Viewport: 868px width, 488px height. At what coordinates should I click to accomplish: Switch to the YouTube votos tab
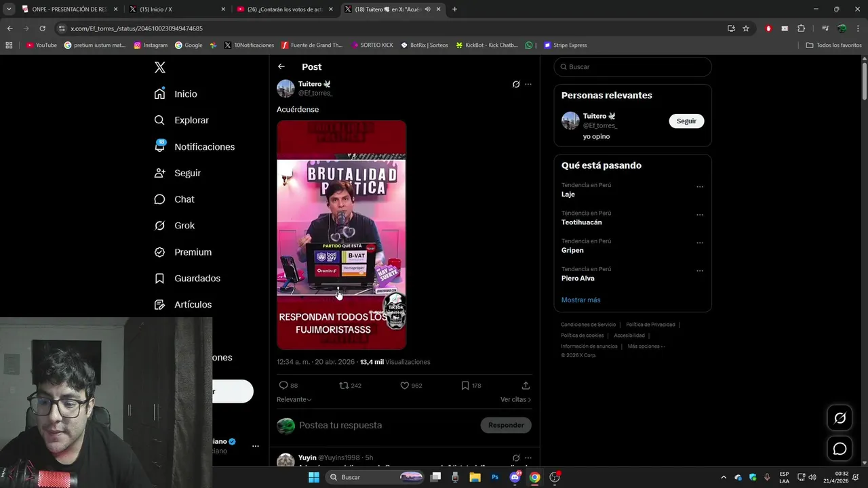tap(285, 9)
